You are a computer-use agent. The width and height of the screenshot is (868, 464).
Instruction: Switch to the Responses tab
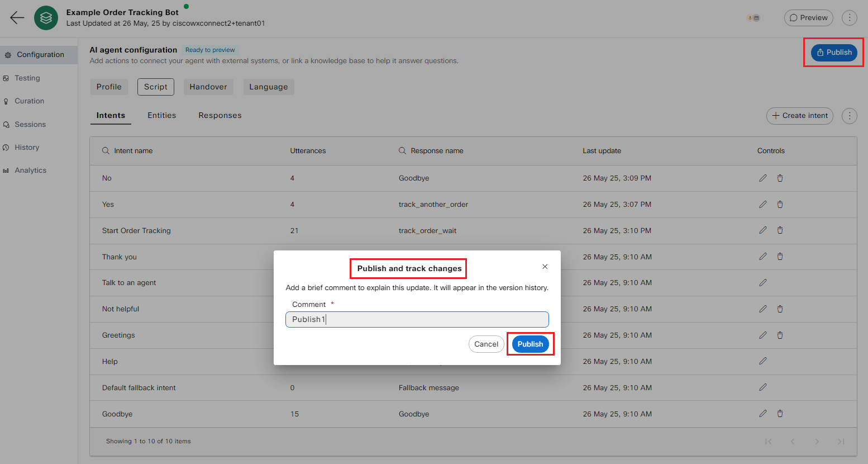220,116
